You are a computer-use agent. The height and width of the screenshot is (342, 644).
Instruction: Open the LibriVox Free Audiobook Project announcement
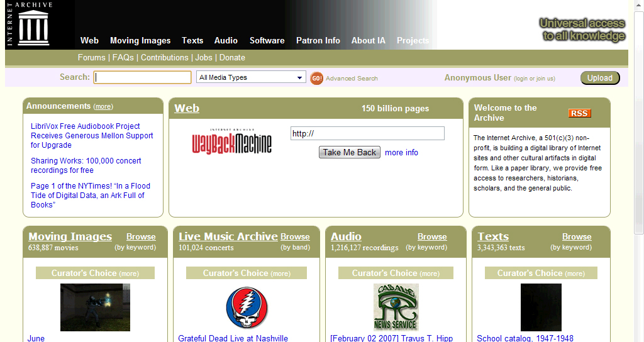click(x=92, y=136)
